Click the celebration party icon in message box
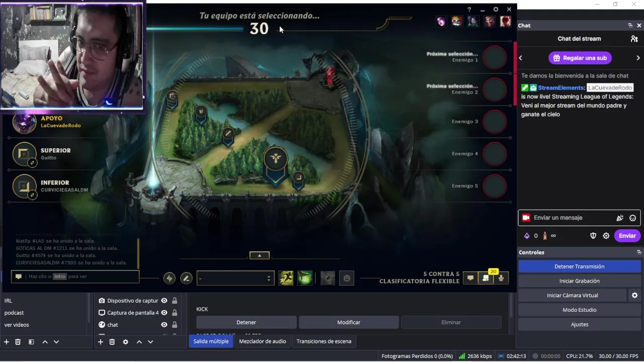This screenshot has height=362, width=644. tap(620, 218)
